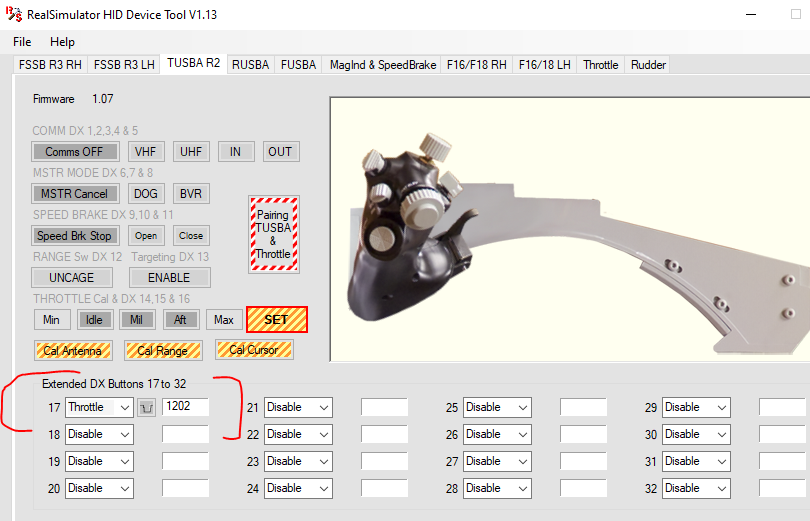The width and height of the screenshot is (810, 521).
Task: Open the button 22 Disable dropdown
Action: (x=298, y=434)
